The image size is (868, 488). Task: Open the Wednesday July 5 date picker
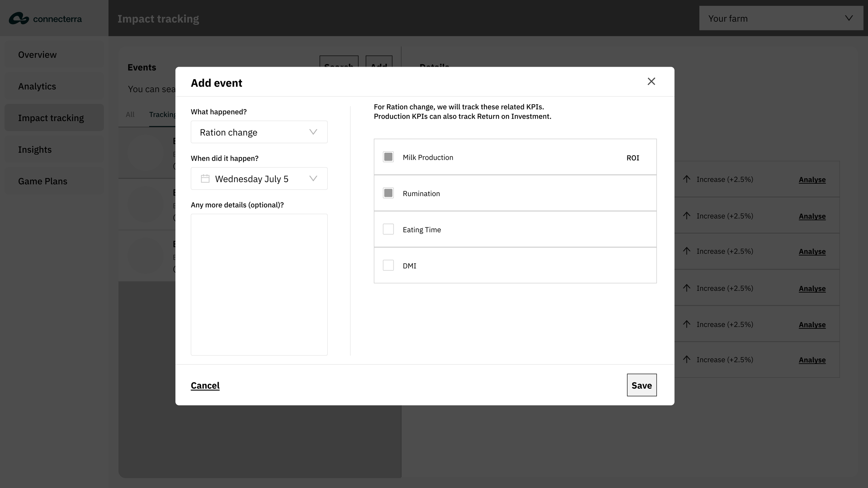259,179
